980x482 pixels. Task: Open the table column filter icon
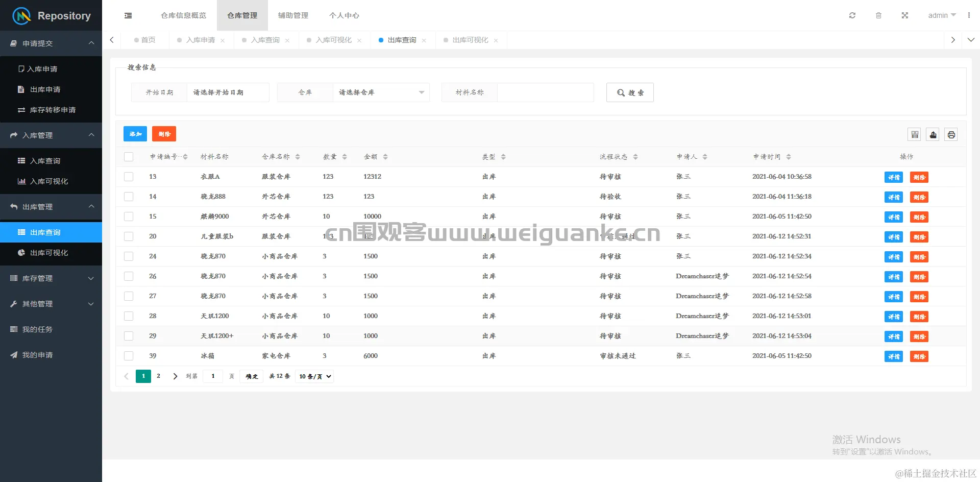pyautogui.click(x=915, y=135)
